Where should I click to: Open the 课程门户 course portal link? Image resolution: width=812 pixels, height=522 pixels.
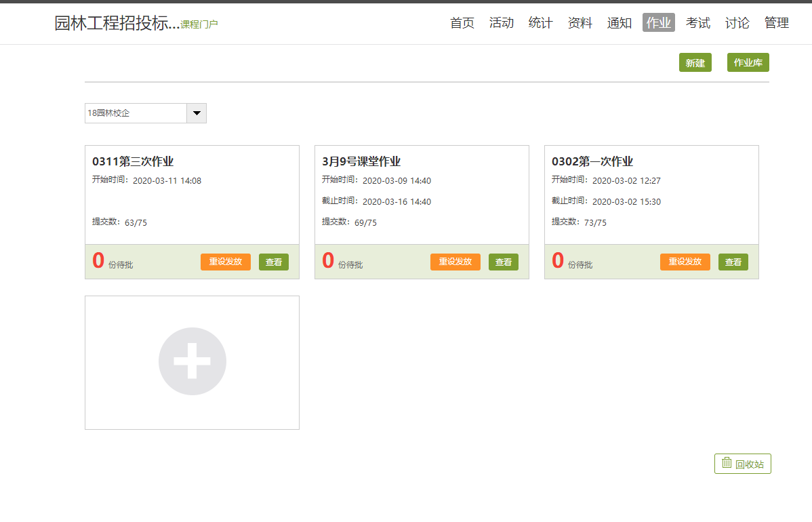click(199, 24)
